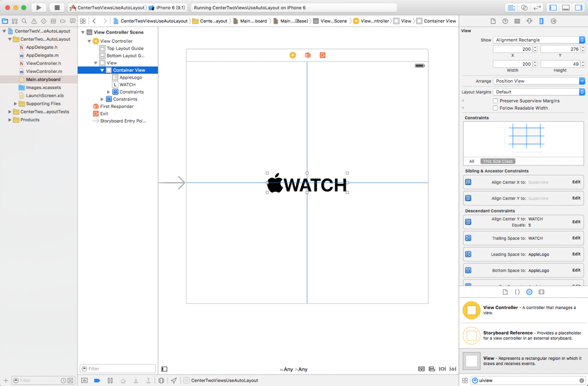This screenshot has width=588, height=386.
Task: Enable Follow Readable Width checkbox
Action: tap(495, 108)
